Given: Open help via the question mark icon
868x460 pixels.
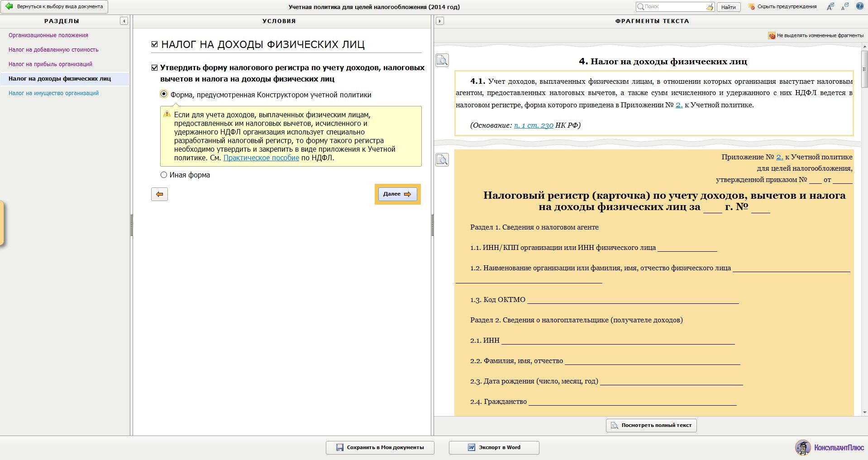Looking at the screenshot, I should [859, 6].
